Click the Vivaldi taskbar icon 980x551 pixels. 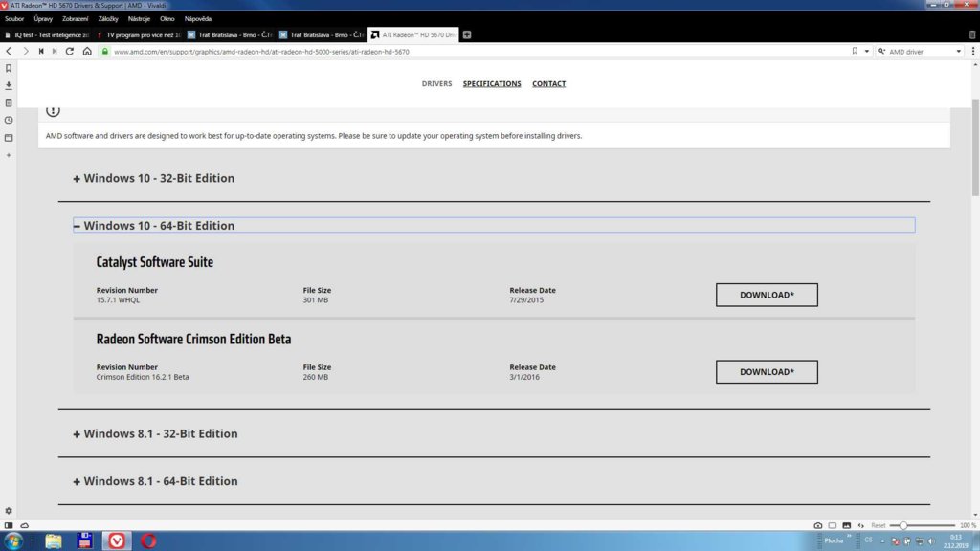tap(117, 540)
